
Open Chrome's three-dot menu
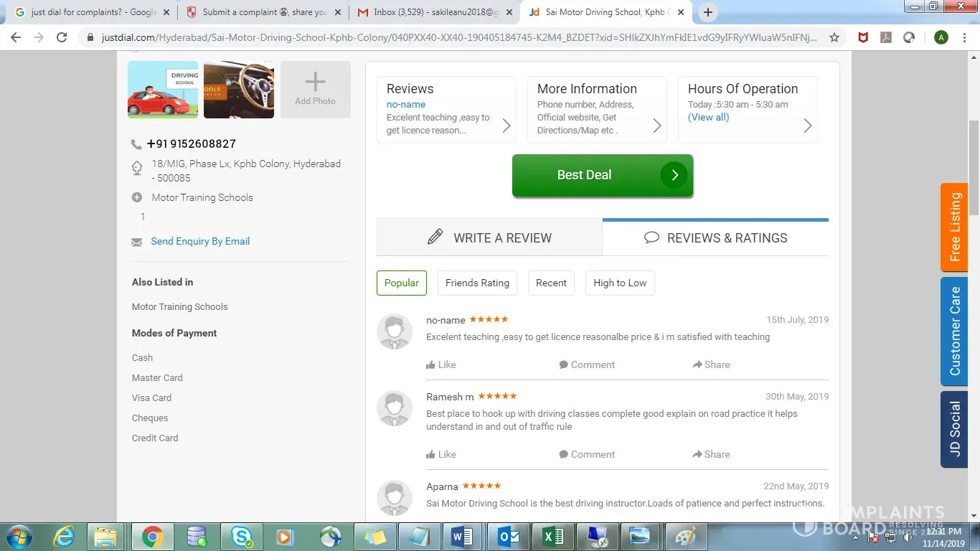point(965,37)
